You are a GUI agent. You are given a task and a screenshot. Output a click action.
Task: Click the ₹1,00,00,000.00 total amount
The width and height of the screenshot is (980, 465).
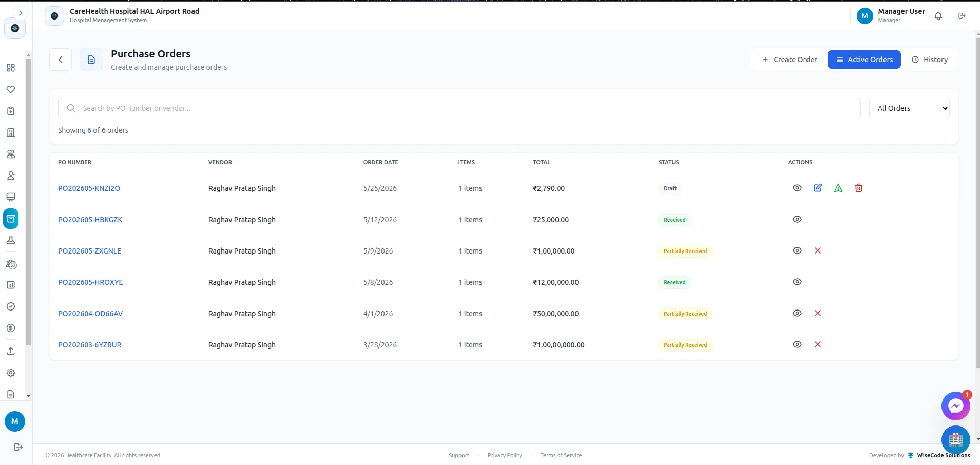pyautogui.click(x=559, y=345)
